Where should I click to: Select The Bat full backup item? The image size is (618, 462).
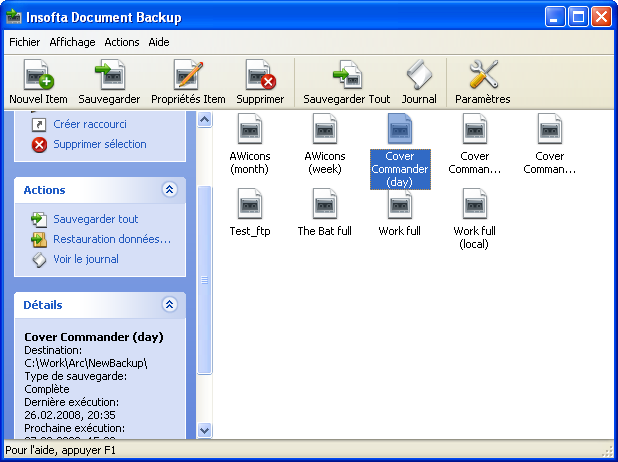click(325, 213)
